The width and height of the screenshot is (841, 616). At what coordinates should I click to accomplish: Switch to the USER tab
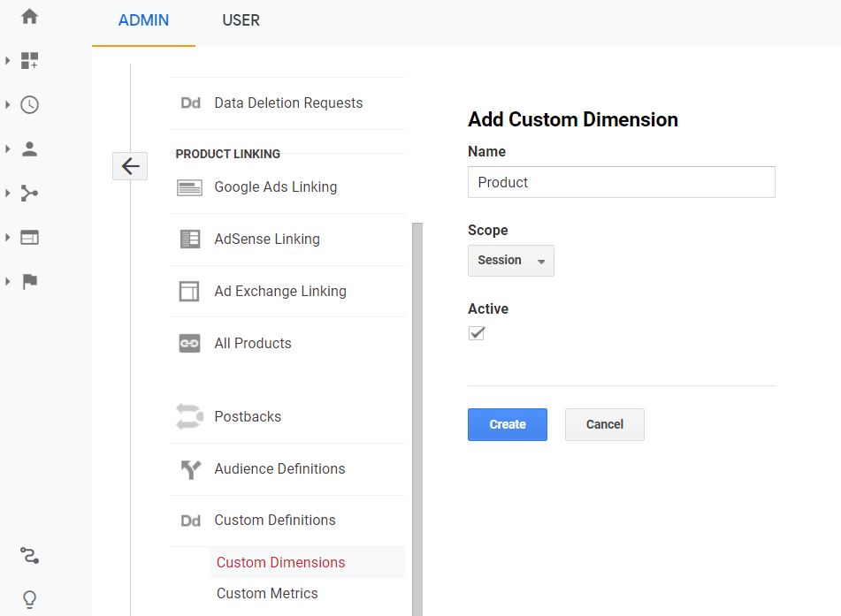point(241,21)
